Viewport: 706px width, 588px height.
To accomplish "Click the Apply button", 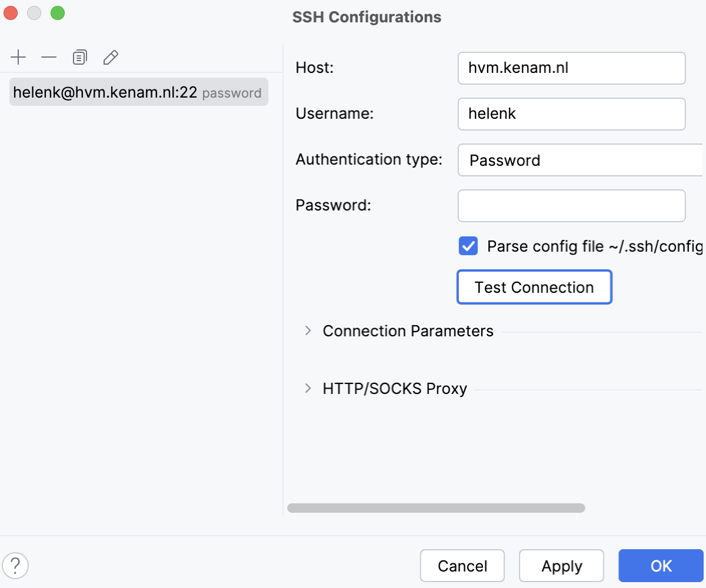I will [561, 565].
